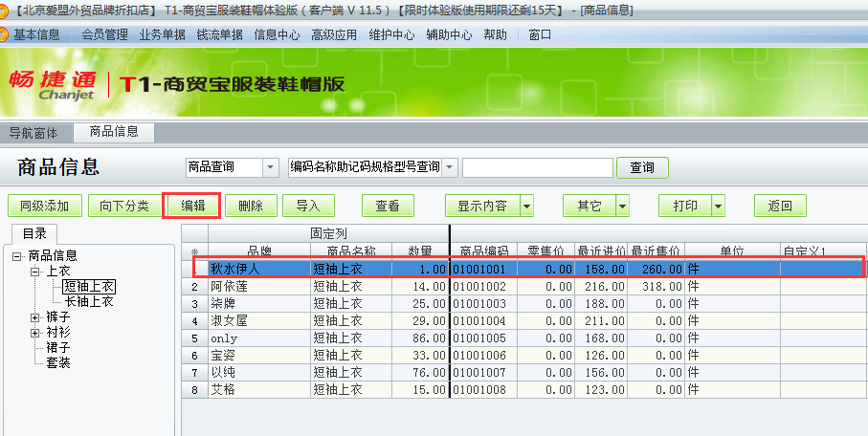Open the 高级应用 menu
The height and width of the screenshot is (436, 868).
pyautogui.click(x=334, y=34)
